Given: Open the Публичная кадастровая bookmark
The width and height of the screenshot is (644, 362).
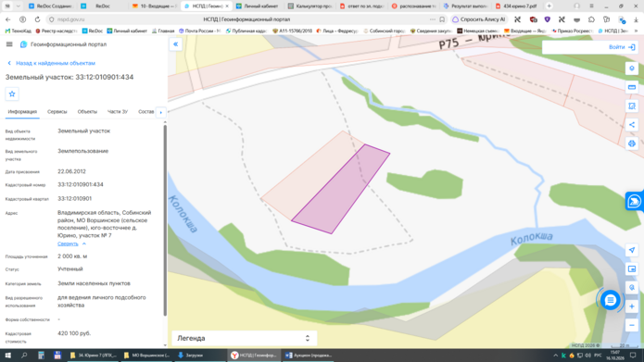Looking at the screenshot, I should pos(246,31).
